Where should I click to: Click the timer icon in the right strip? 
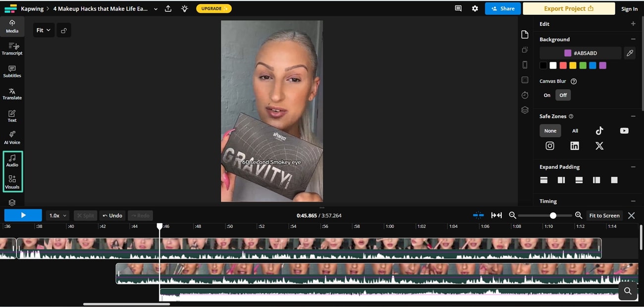(x=525, y=95)
